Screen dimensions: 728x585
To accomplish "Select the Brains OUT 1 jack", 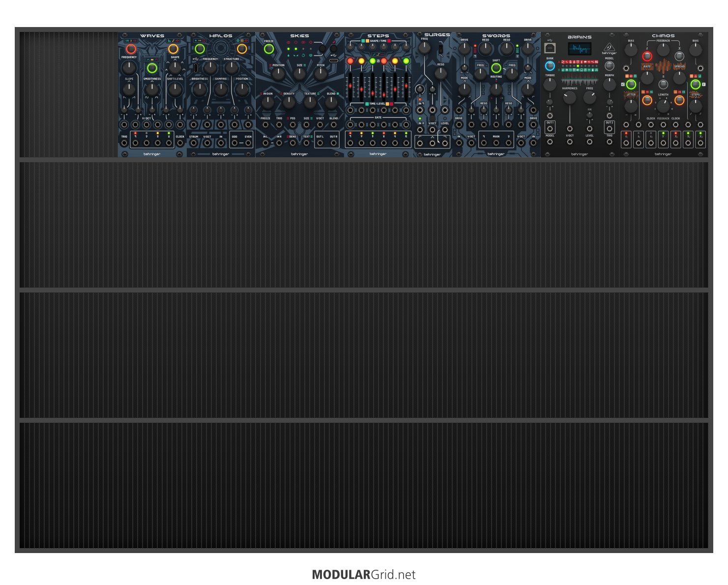I will coord(550,129).
